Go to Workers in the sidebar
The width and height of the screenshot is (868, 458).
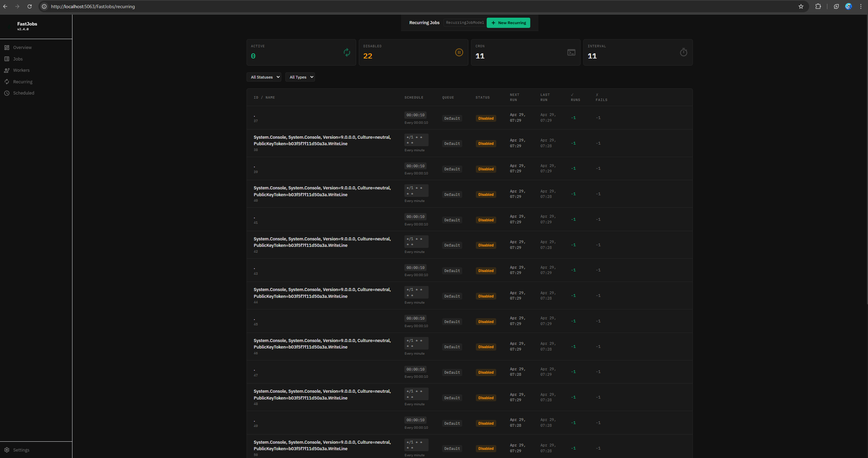click(x=21, y=70)
